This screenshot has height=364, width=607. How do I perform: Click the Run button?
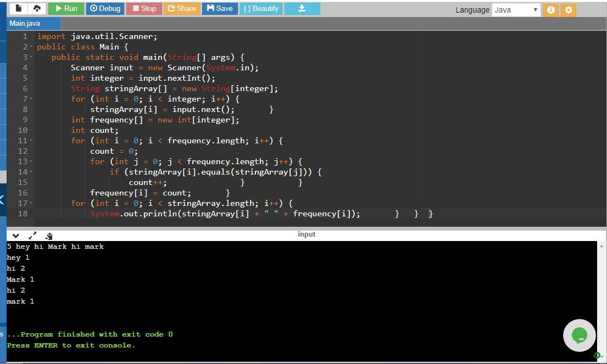coord(66,8)
